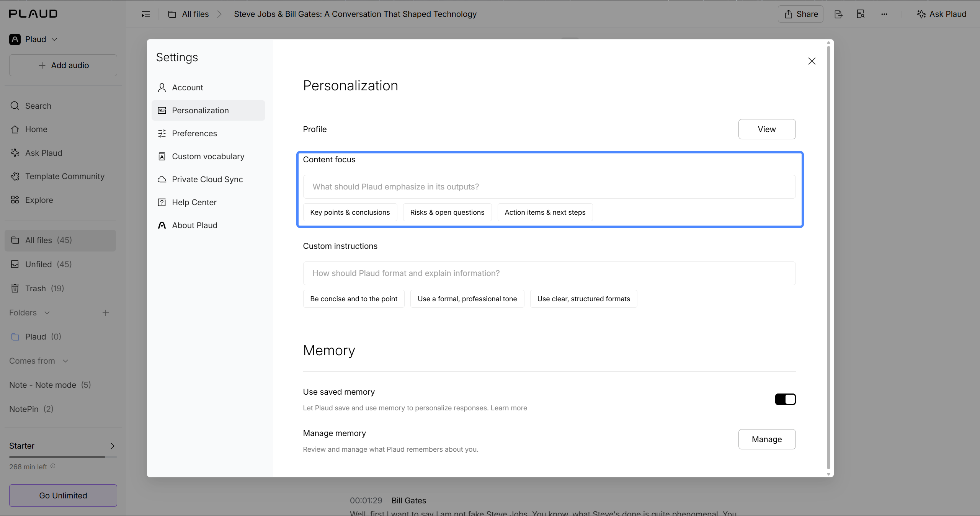Screen dimensions: 980x516
Task: Filter by Note - Note mode (5)
Action: click(x=50, y=385)
